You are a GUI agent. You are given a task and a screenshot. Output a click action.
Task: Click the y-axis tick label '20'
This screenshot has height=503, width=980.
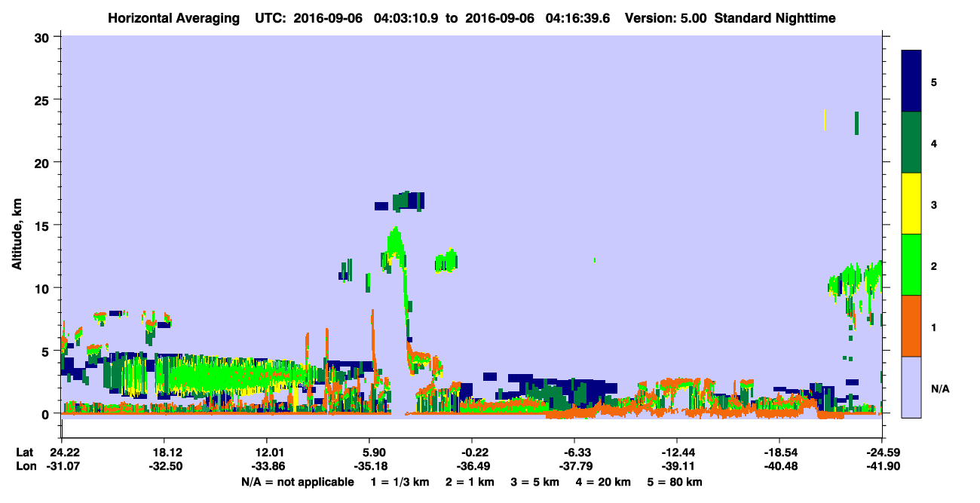[x=44, y=162]
